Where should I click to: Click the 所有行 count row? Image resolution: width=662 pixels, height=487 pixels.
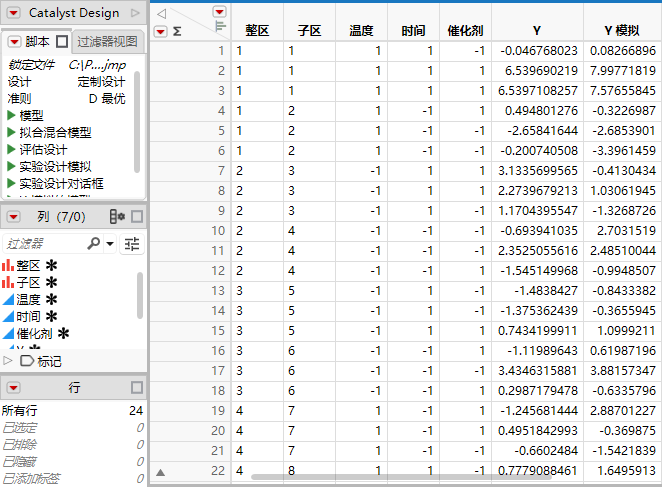[73, 411]
